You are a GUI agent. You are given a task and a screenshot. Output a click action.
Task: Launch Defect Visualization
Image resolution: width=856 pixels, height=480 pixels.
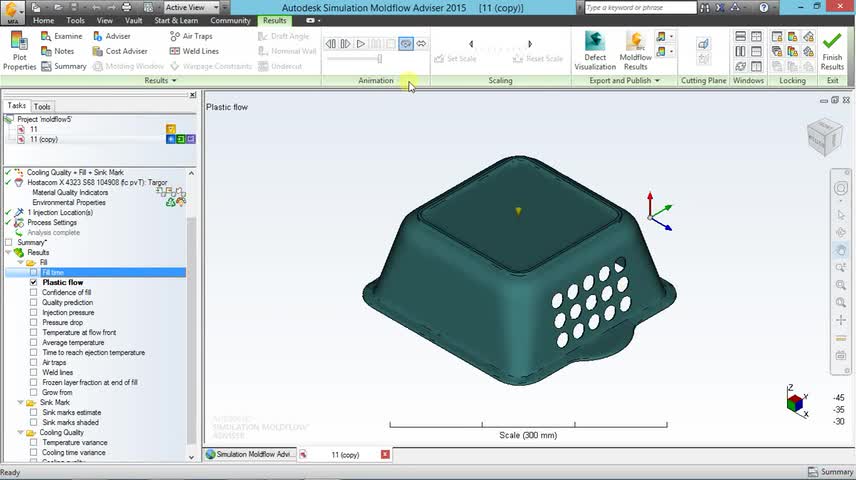tap(595, 51)
